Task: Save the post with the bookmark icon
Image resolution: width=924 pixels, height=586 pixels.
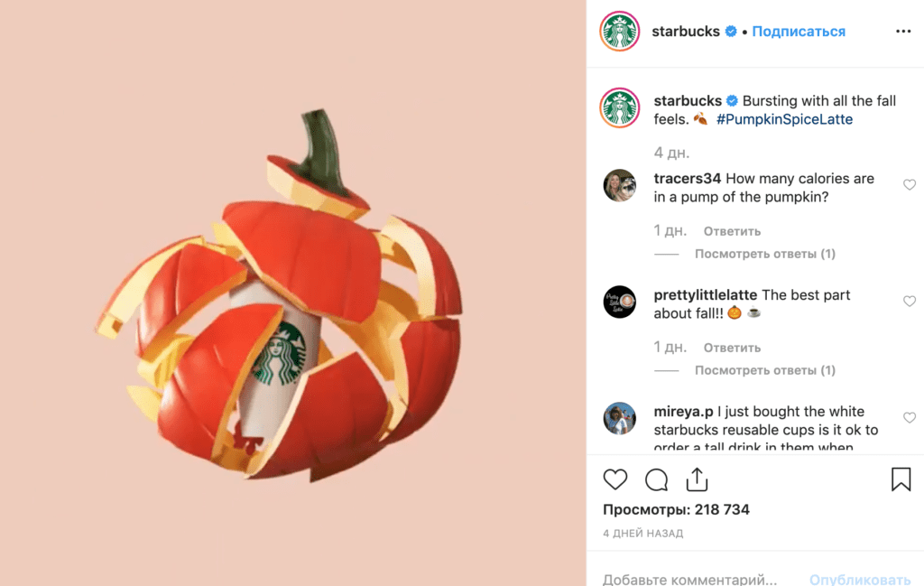Action: [x=901, y=479]
